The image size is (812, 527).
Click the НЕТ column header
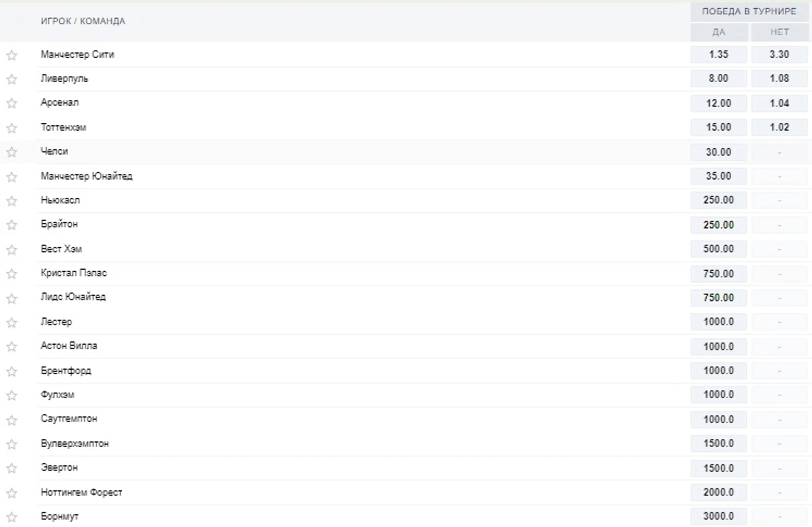pos(780,32)
